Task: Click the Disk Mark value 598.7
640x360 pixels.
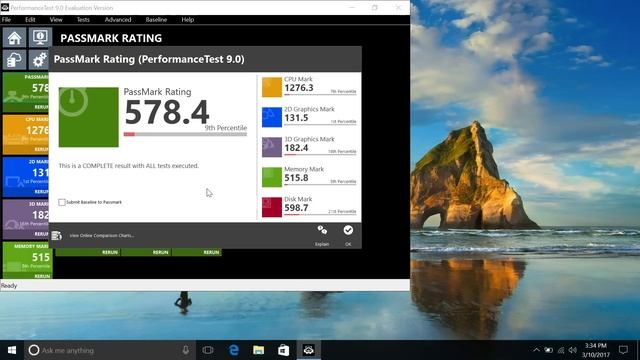Action: pos(296,208)
